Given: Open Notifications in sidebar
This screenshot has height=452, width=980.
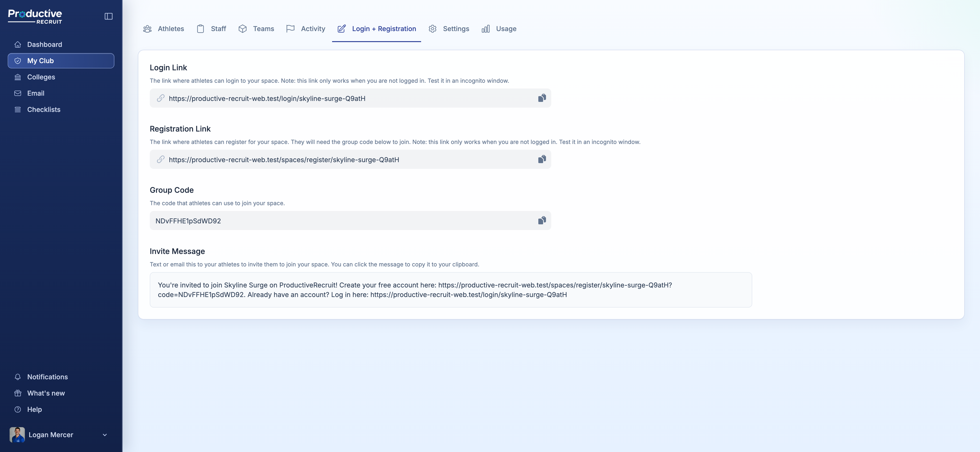Looking at the screenshot, I should [61, 377].
